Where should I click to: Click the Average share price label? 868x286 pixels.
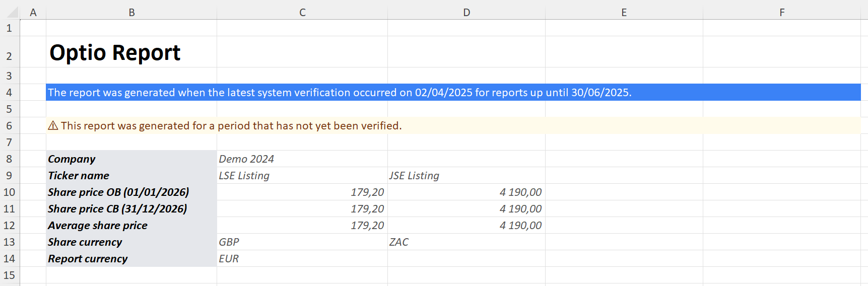pyautogui.click(x=98, y=225)
